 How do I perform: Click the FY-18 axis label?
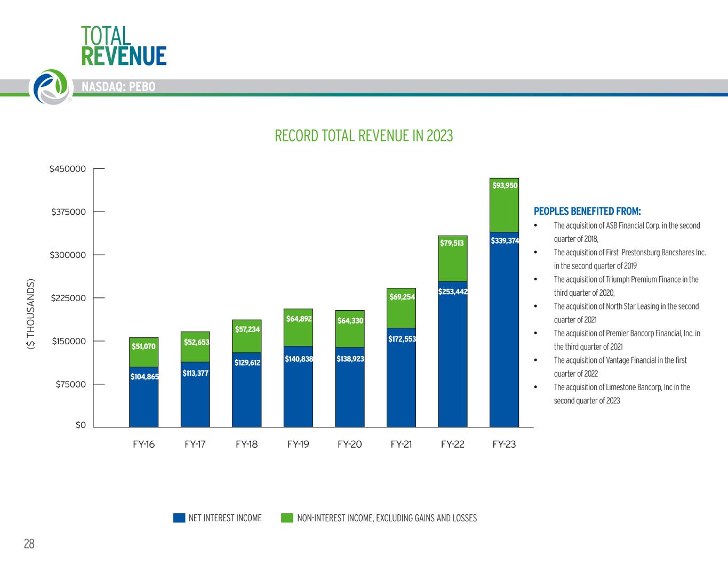[246, 444]
